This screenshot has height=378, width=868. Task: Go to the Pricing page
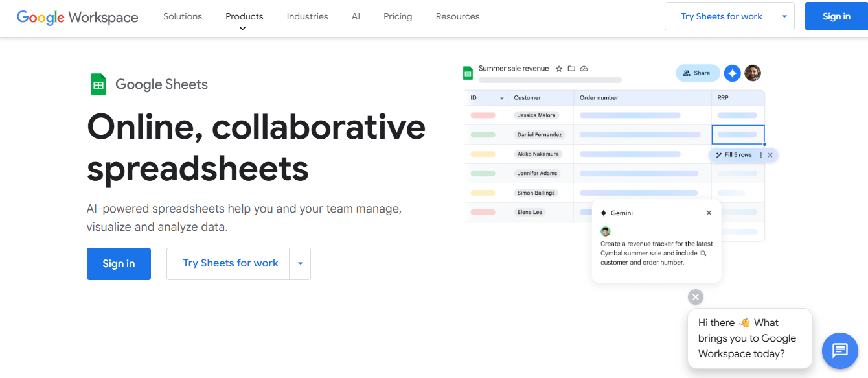pos(398,16)
